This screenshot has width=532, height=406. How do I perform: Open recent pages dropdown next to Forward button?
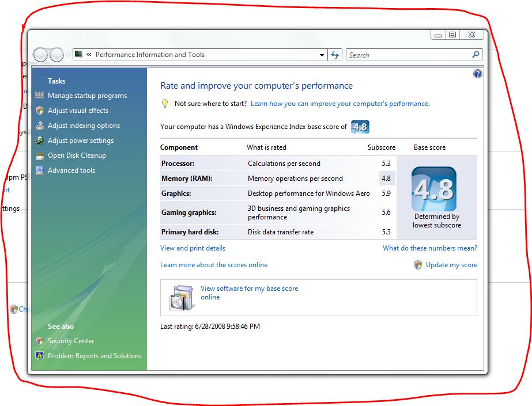point(68,55)
